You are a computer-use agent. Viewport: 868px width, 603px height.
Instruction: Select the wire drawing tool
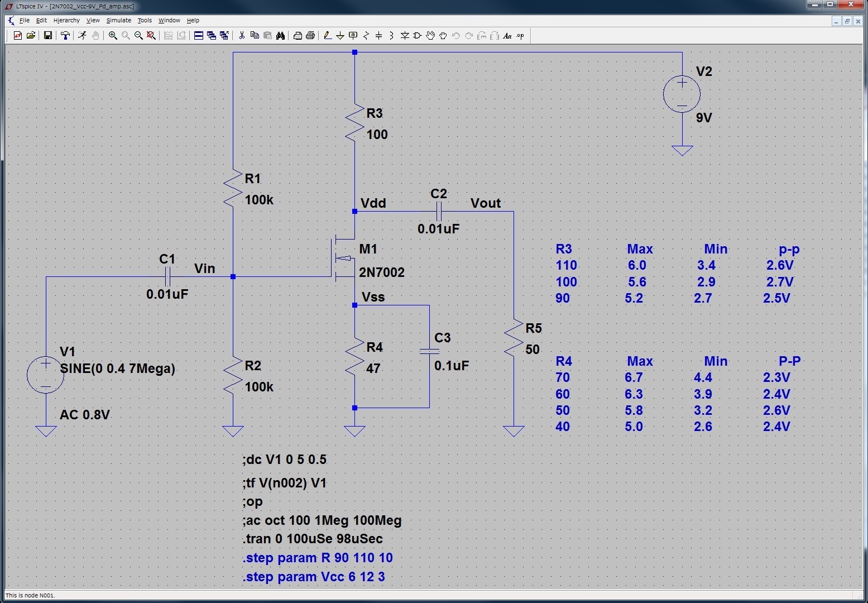pyautogui.click(x=328, y=35)
